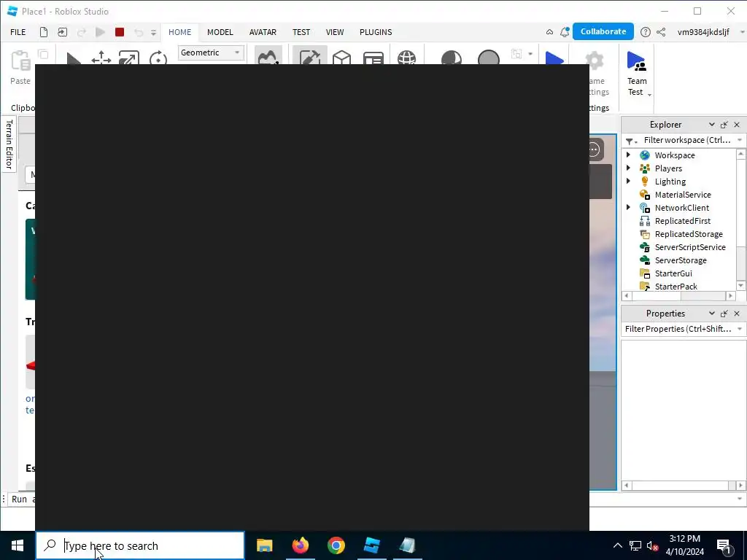The image size is (747, 560).
Task: Open Firefox from taskbar
Action: [x=300, y=545]
